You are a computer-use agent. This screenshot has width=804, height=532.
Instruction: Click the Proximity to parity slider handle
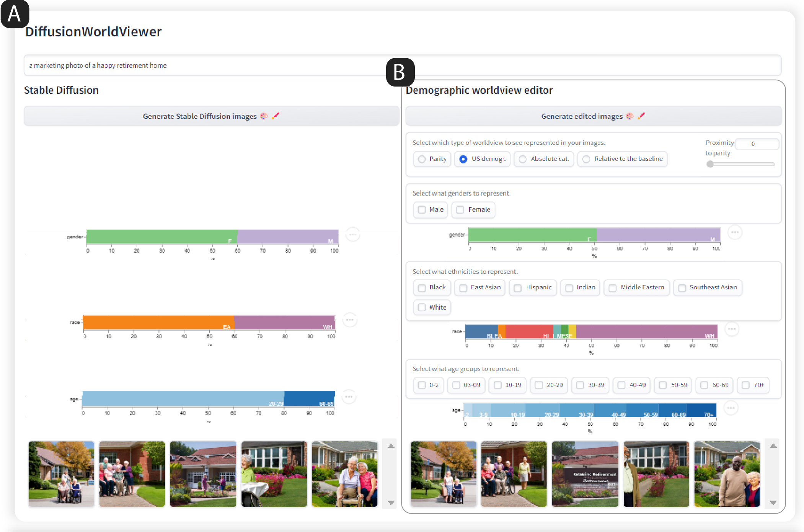(x=710, y=164)
